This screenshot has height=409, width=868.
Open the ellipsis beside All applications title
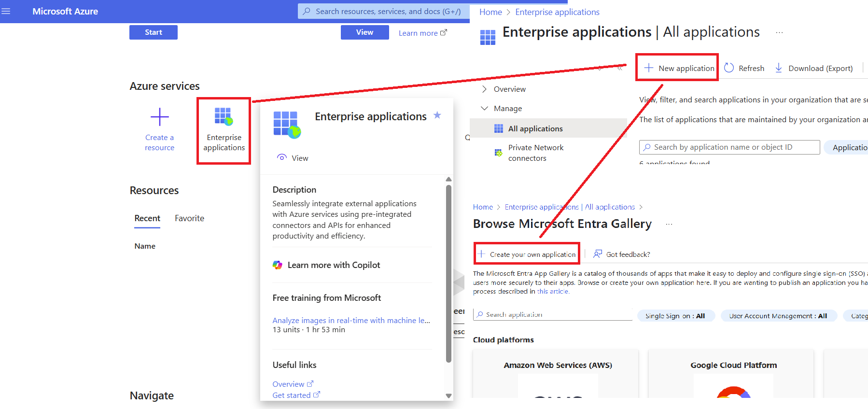(x=779, y=32)
